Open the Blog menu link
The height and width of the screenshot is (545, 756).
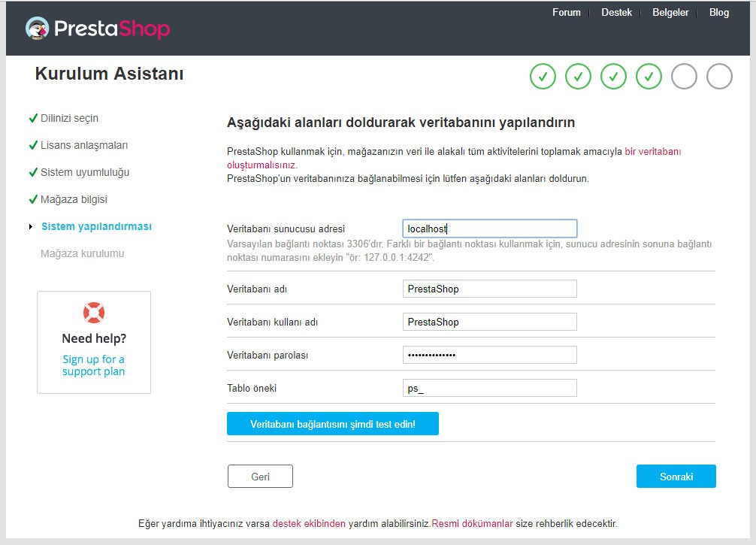coord(719,13)
